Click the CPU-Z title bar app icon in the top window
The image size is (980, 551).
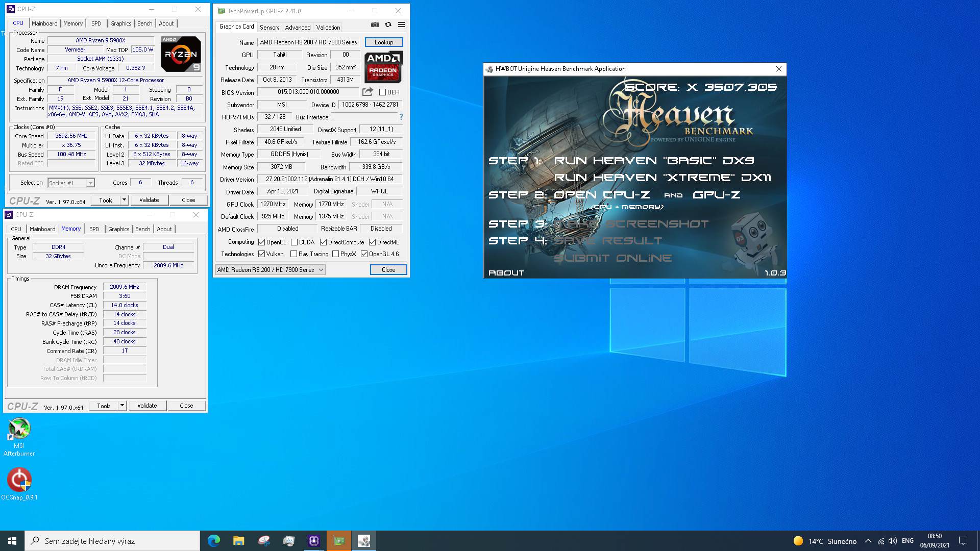click(10, 9)
